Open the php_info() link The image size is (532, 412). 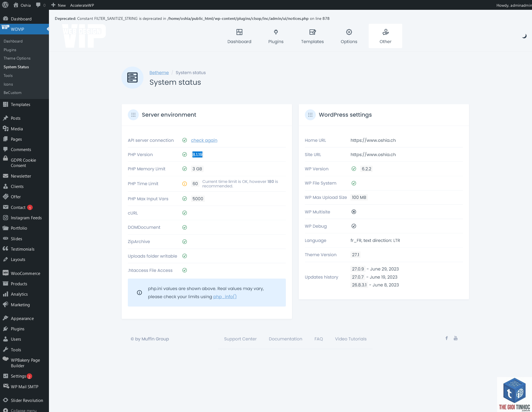[225, 296]
